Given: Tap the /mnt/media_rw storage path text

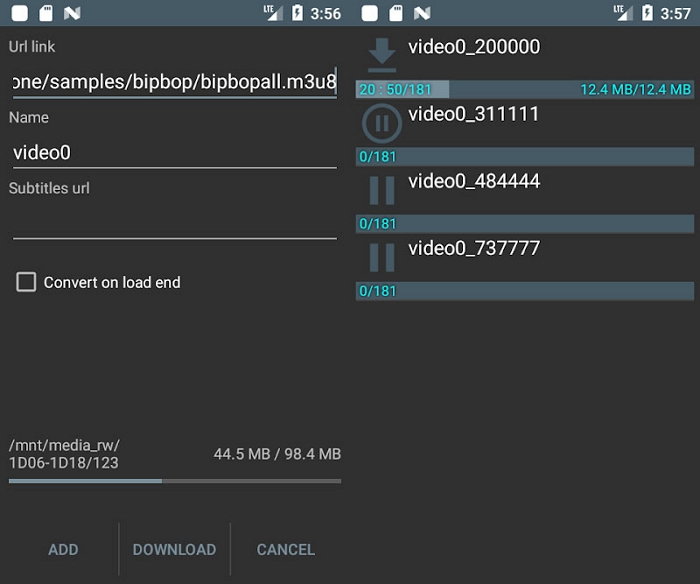Looking at the screenshot, I should pos(64,454).
